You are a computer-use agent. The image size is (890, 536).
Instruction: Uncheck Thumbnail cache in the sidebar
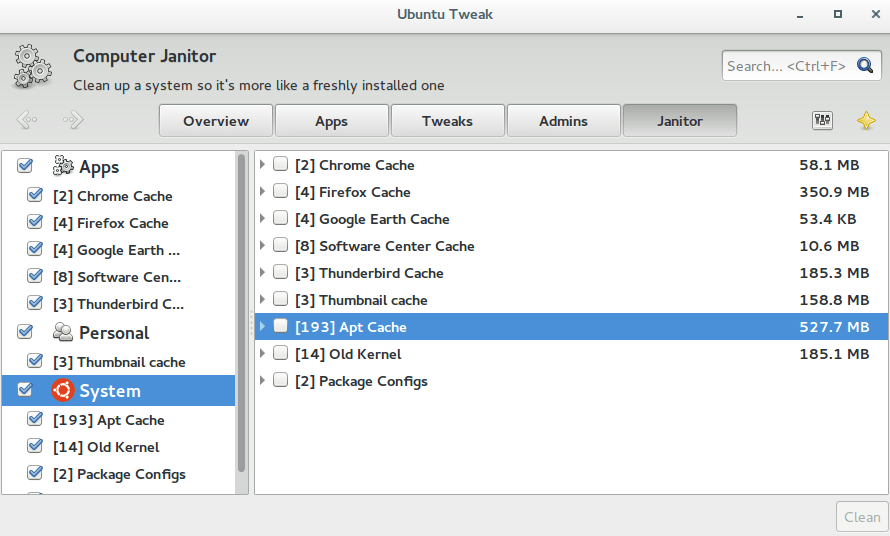tap(35, 361)
